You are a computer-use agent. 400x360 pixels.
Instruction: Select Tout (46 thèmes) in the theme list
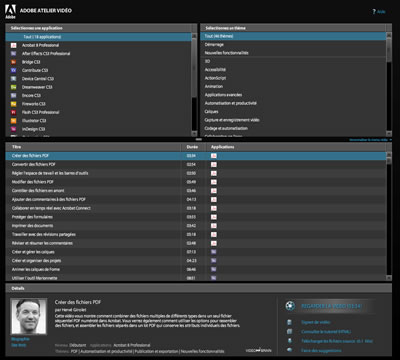tap(293, 36)
